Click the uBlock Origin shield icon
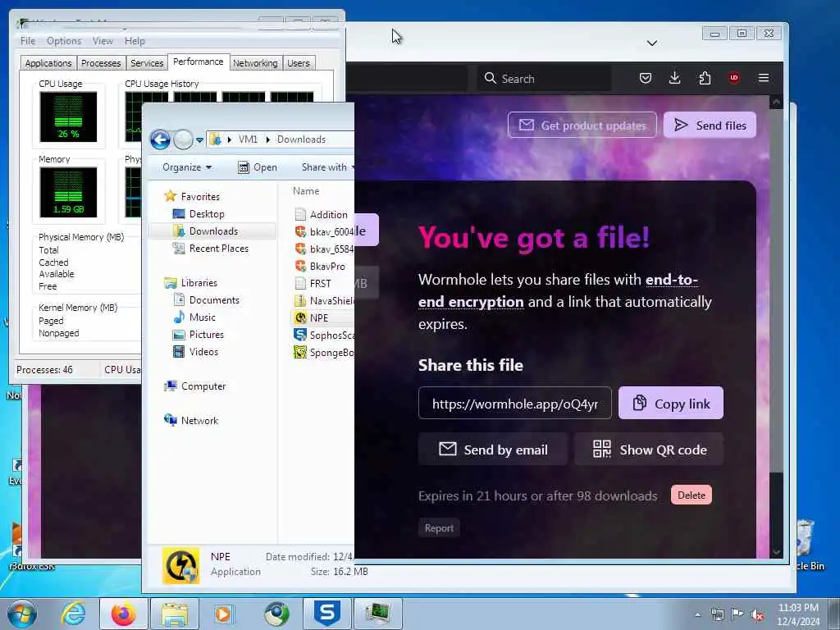 coord(734,78)
